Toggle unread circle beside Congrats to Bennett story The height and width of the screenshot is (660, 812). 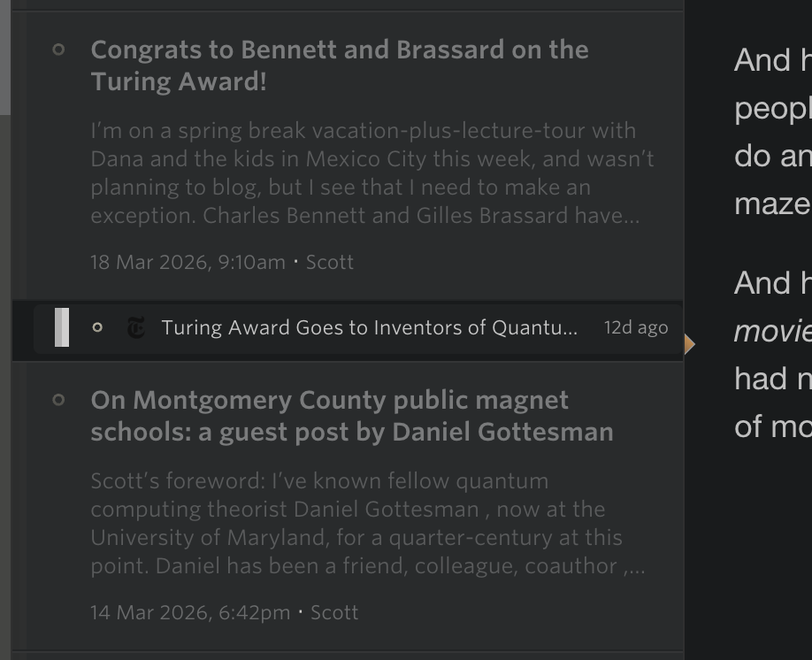59,50
